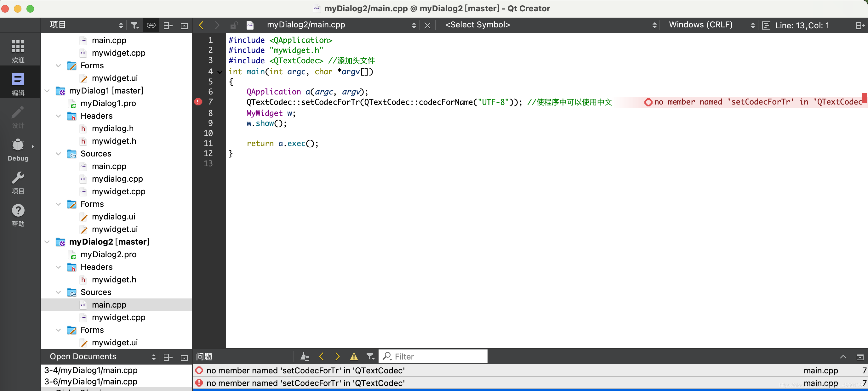Toggle synchronize tree with editor chain icon
Viewport: 868px width, 391px height.
[151, 25]
